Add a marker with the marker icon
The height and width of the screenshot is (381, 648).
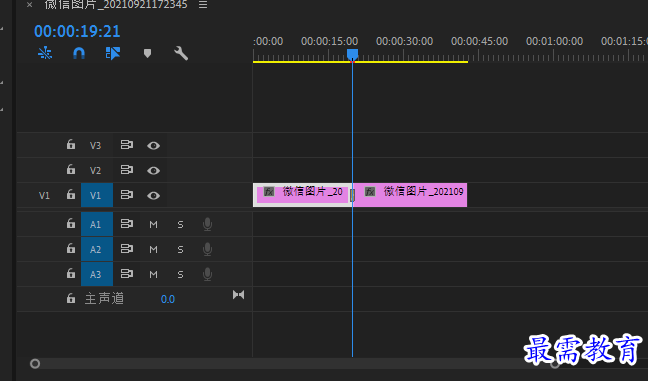coord(147,53)
